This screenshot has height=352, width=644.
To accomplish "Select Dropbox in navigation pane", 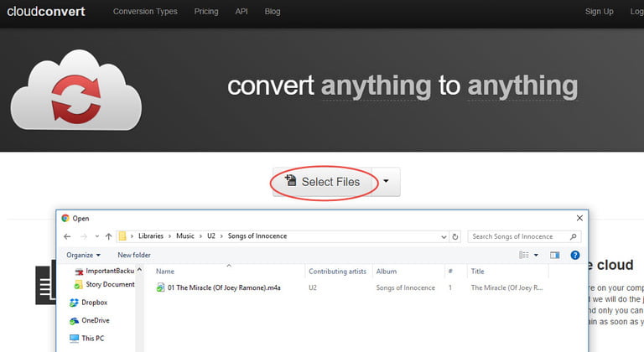I will pos(88,303).
